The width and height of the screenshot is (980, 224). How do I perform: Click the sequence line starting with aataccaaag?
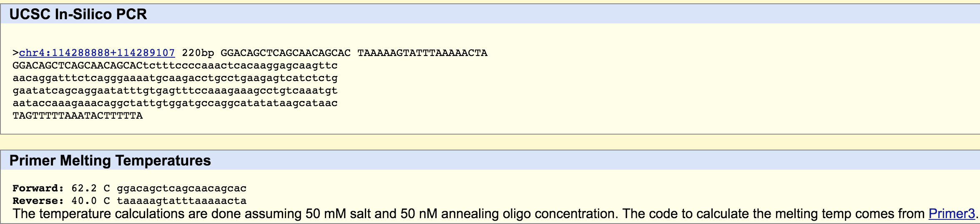coord(175,103)
